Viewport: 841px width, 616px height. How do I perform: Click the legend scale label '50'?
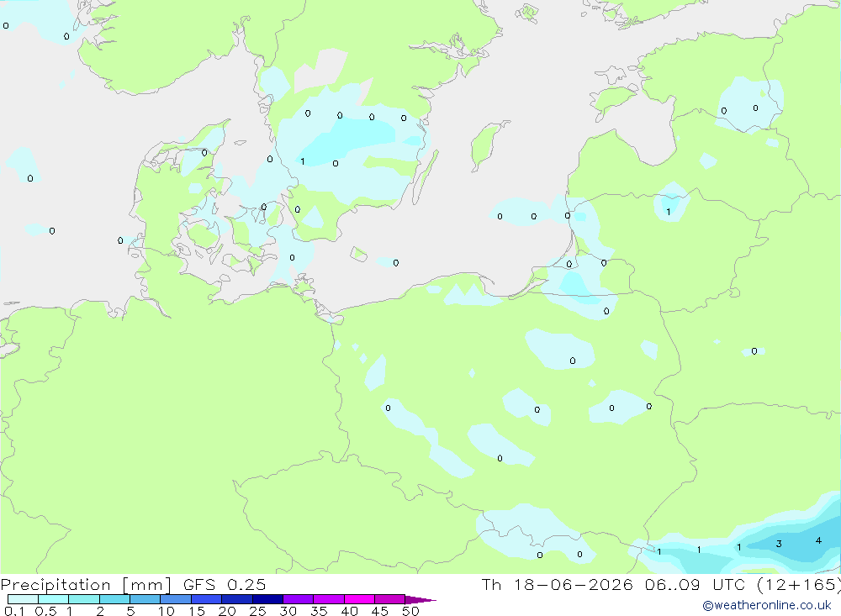coord(411,611)
